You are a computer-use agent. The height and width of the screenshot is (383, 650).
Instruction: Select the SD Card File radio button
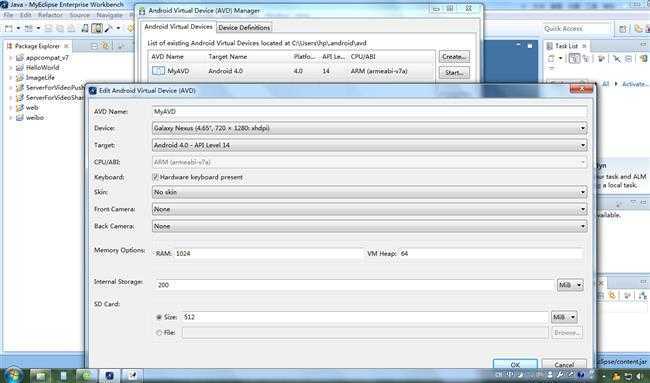coord(159,332)
